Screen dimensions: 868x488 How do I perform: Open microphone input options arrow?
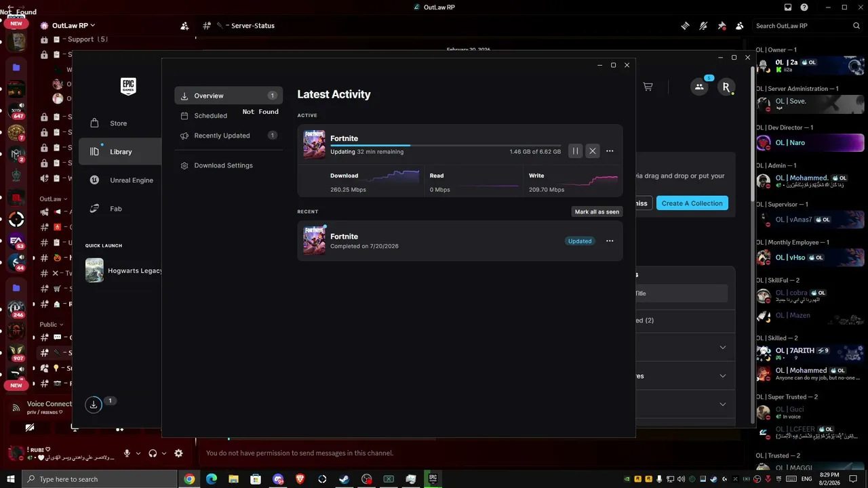[x=138, y=453]
